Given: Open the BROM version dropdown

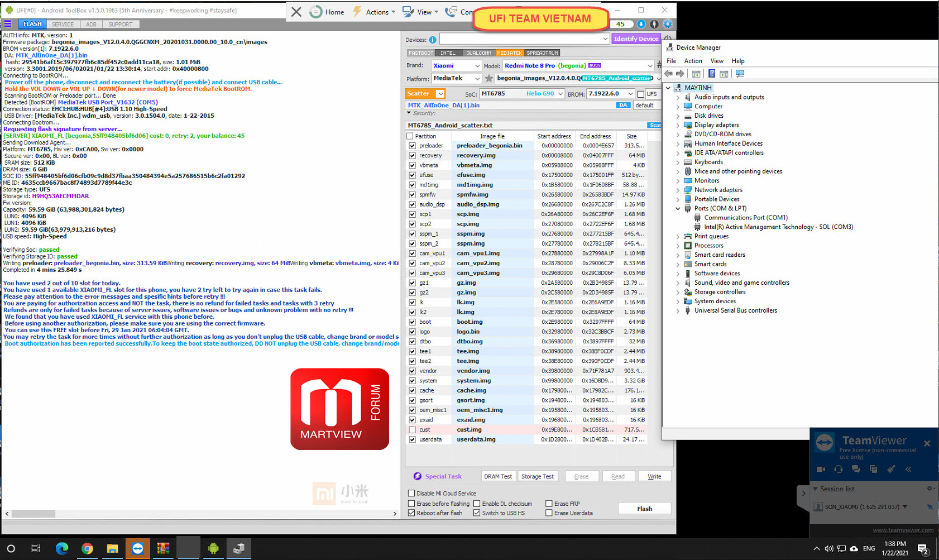Looking at the screenshot, I should (x=611, y=94).
